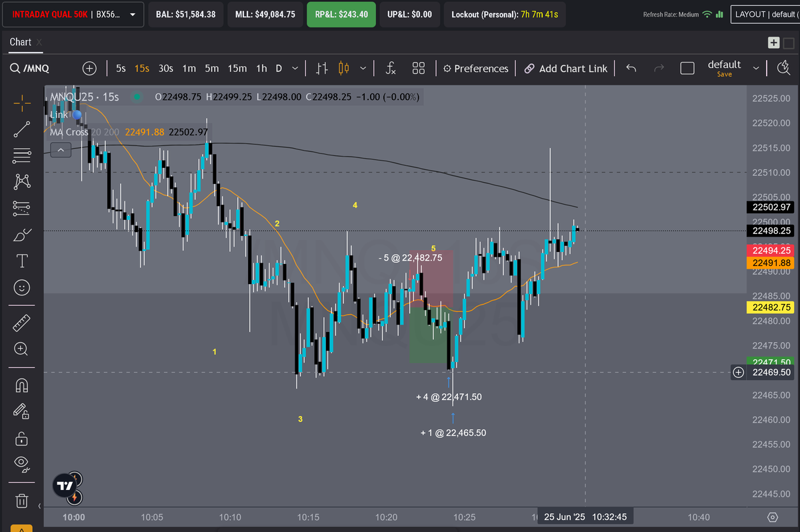The height and width of the screenshot is (532, 800).
Task: Toggle the layout select square button
Action: [687, 68]
